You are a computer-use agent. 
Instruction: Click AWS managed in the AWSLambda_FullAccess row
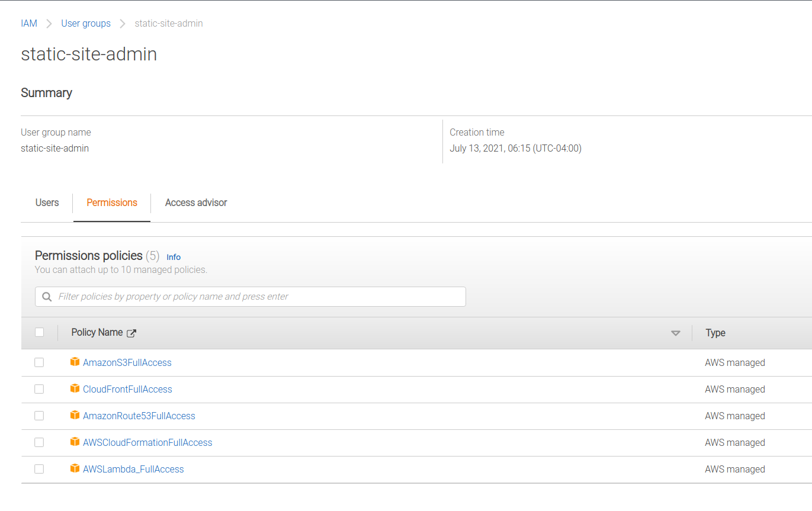tap(735, 469)
